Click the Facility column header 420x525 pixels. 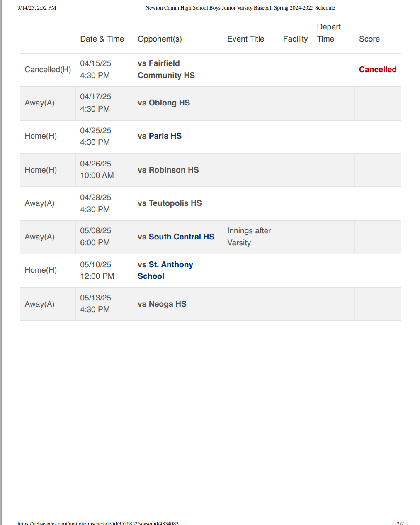coord(295,39)
